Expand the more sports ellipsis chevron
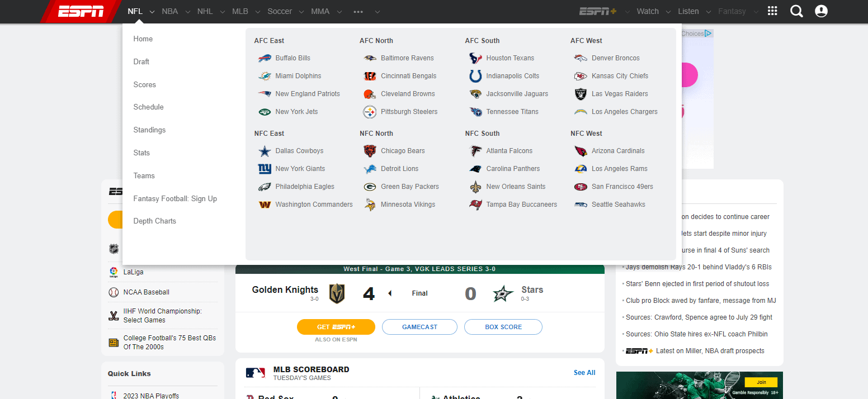The image size is (868, 399). [x=377, y=12]
